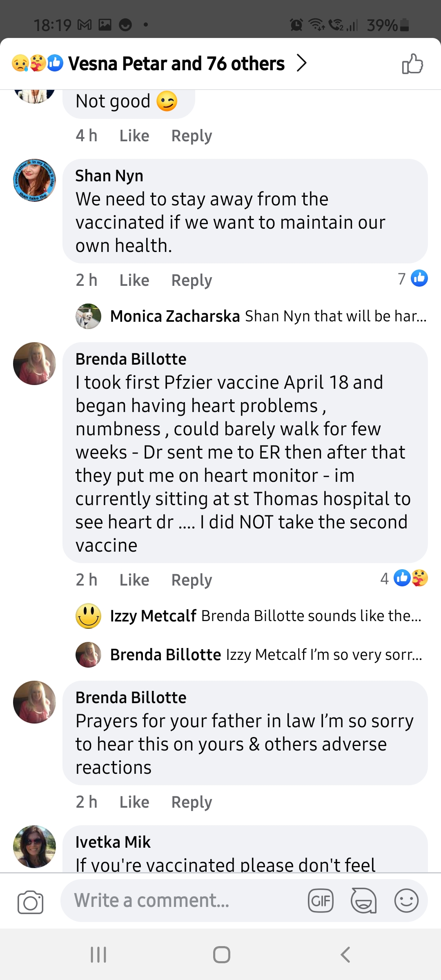
Task: Open the emoji smiley icon in comment box
Action: tap(406, 900)
